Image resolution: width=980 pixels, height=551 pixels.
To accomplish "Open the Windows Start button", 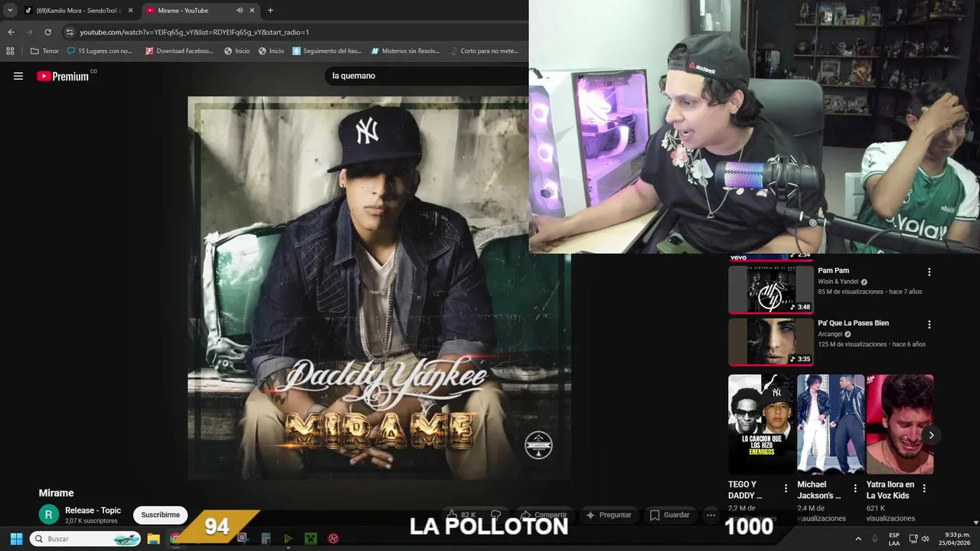I will pyautogui.click(x=16, y=539).
